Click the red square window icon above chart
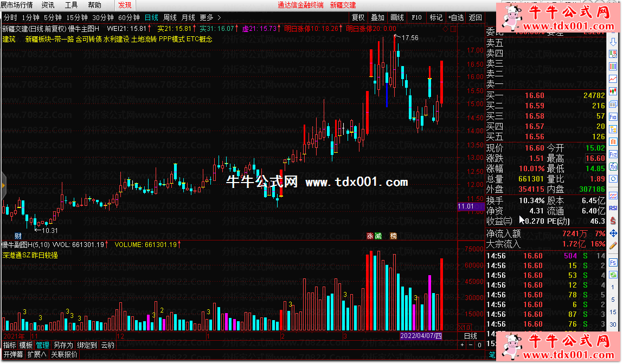623x364 pixels. point(453,29)
